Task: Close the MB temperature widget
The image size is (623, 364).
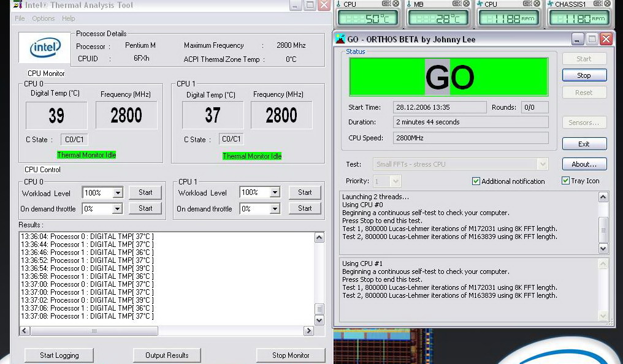Action: (x=467, y=4)
